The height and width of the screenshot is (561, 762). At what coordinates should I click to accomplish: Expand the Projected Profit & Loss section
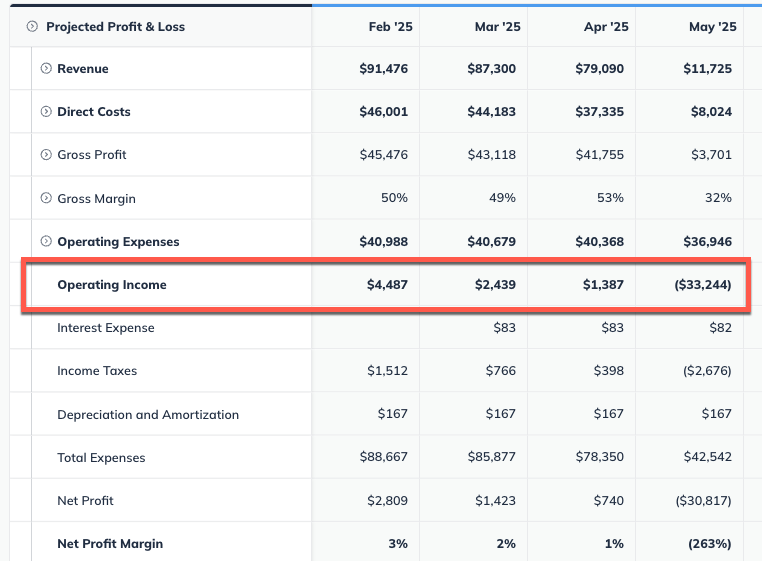point(32,26)
